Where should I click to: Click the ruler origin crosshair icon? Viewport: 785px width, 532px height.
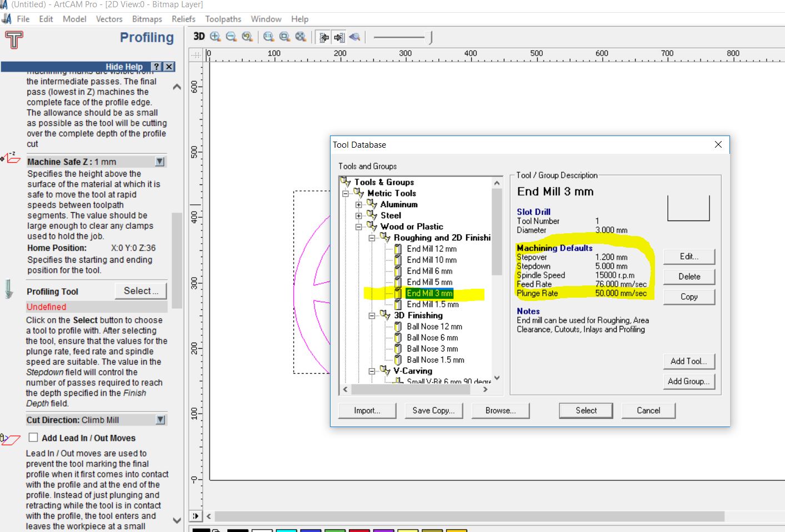[x=196, y=54]
